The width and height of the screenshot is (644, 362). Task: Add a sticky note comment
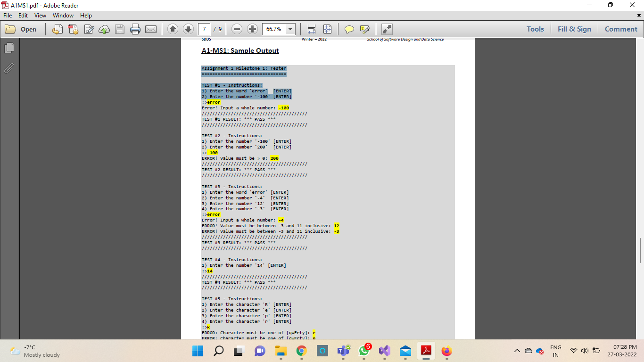348,29
